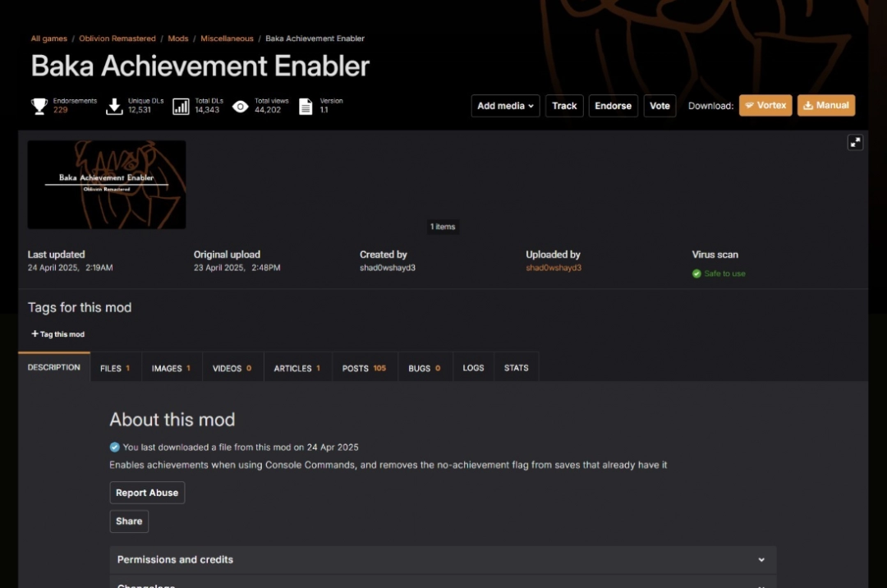Click the Baka Achievement Enabler page title
The width and height of the screenshot is (887, 588).
pyautogui.click(x=200, y=67)
